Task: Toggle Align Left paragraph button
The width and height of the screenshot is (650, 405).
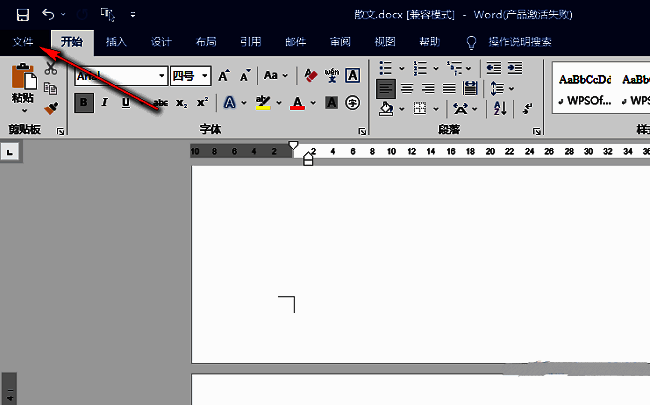Action: [386, 88]
